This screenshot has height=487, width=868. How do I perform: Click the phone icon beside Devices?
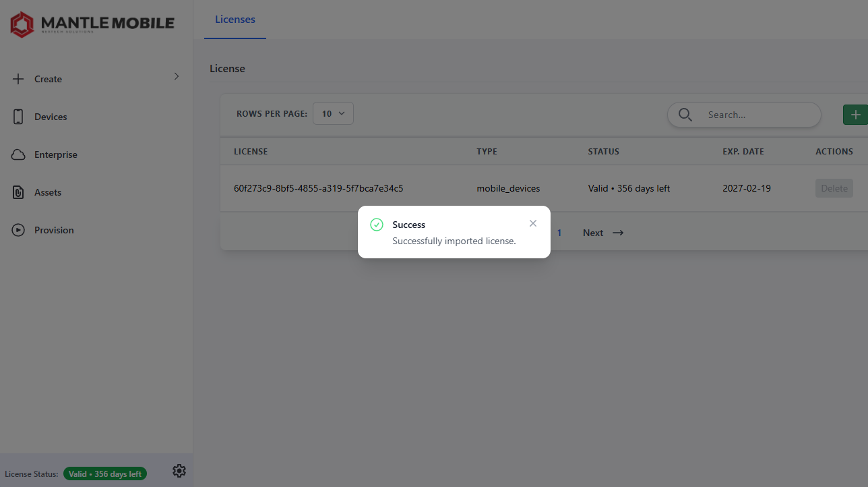click(x=18, y=117)
